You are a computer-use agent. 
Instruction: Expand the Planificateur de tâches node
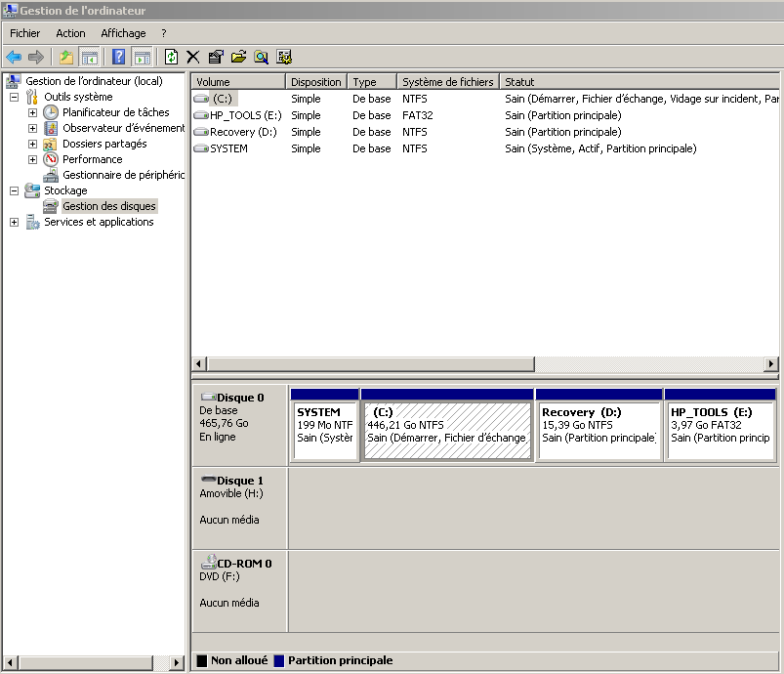click(x=32, y=112)
